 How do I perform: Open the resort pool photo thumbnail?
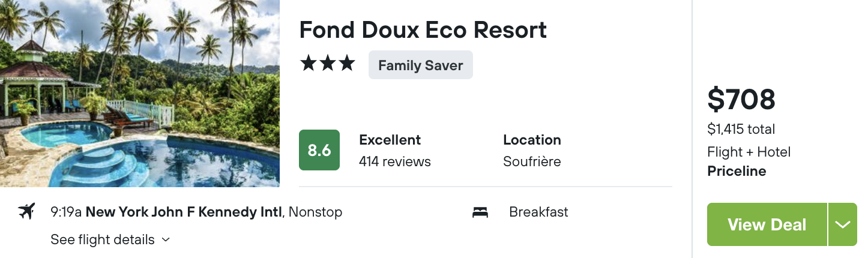coord(140,94)
